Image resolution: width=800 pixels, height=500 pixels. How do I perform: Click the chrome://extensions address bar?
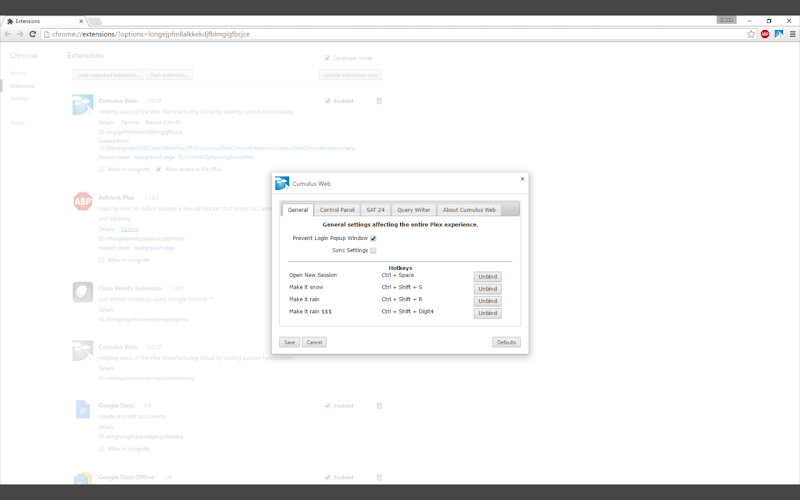coord(393,34)
